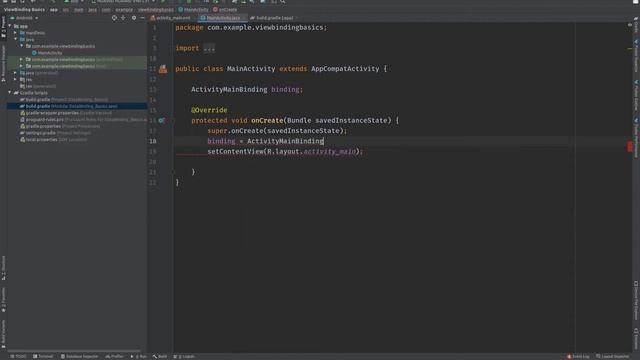Open the Profiler tool window
640x360 pixels.
point(115,356)
